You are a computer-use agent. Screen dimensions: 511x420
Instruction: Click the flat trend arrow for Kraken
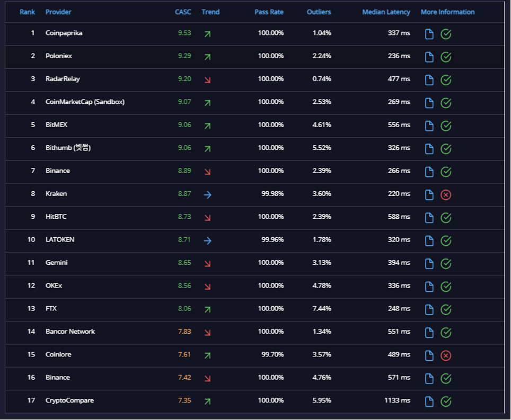tap(207, 195)
